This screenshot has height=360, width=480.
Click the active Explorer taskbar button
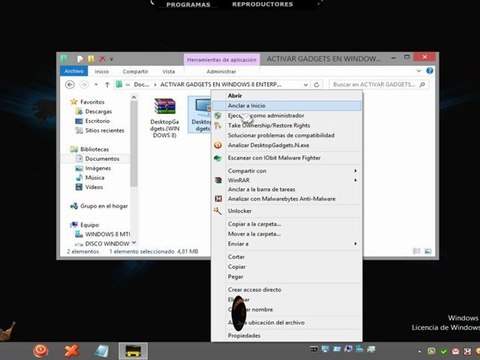[x=133, y=351]
